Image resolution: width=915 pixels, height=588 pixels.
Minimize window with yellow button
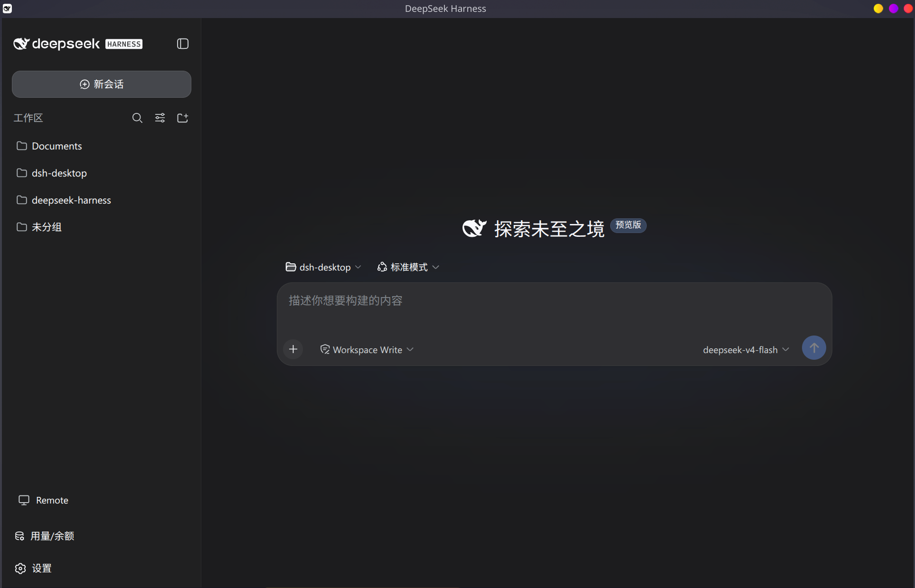click(x=878, y=9)
